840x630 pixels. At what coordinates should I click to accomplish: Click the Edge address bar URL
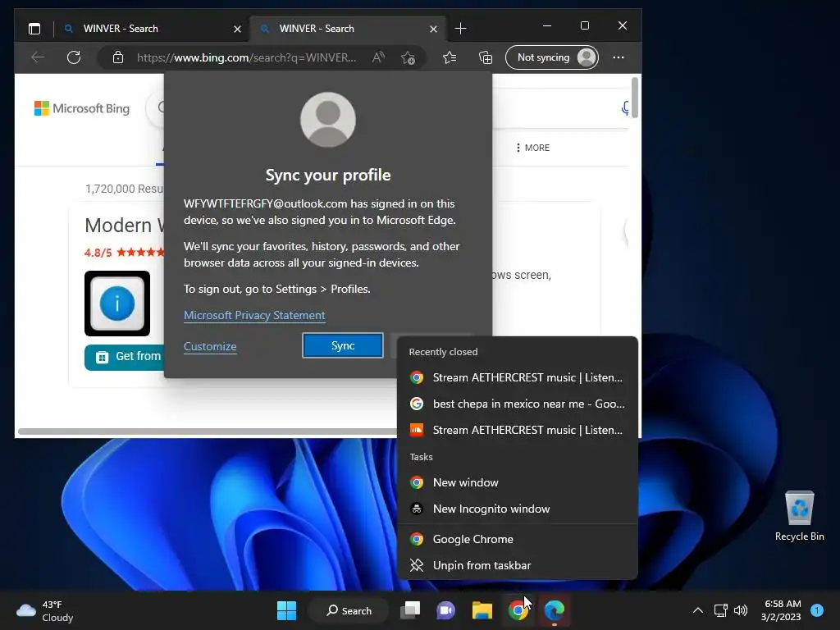click(246, 57)
